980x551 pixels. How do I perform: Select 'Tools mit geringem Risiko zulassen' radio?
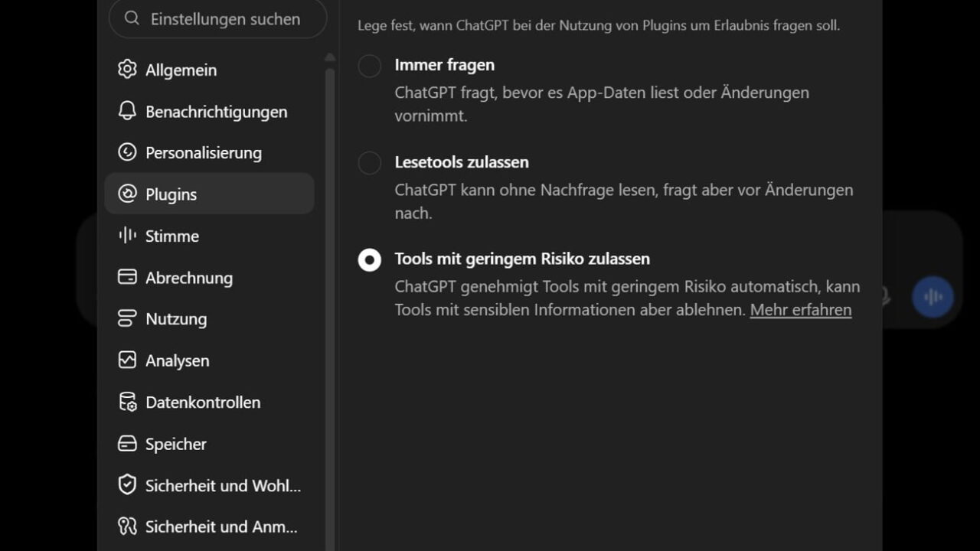(369, 260)
